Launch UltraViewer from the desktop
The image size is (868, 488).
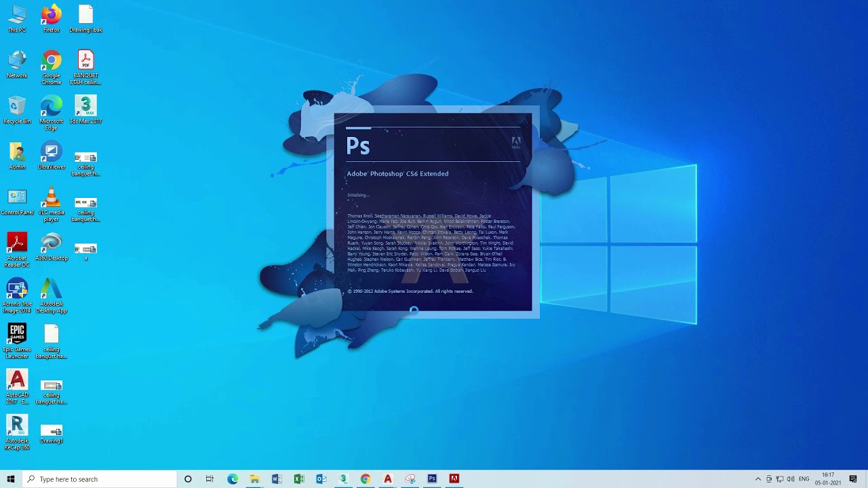coord(52,156)
